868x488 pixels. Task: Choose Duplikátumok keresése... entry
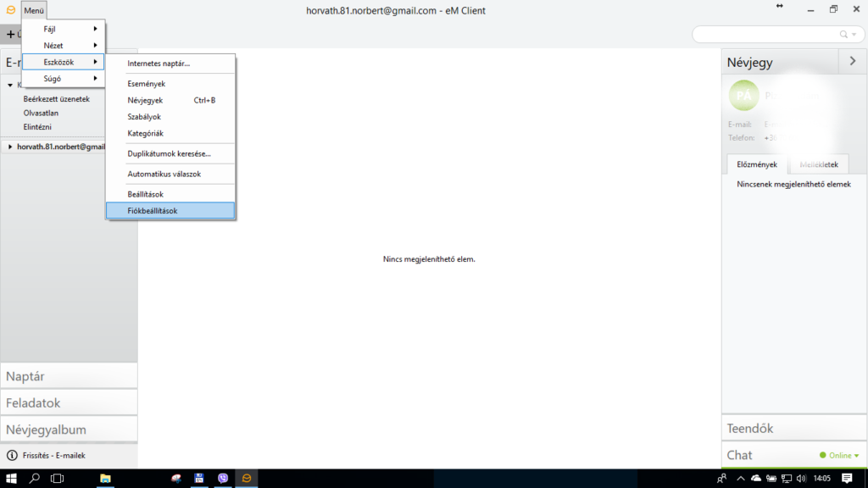click(170, 154)
